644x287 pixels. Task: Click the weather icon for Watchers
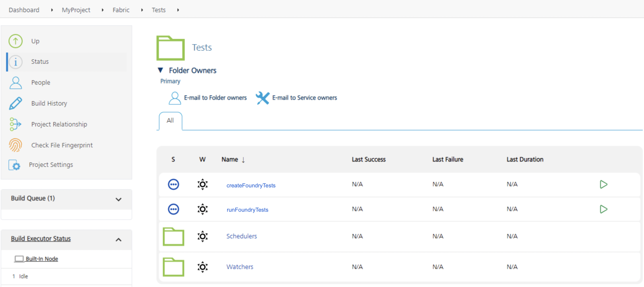(202, 267)
